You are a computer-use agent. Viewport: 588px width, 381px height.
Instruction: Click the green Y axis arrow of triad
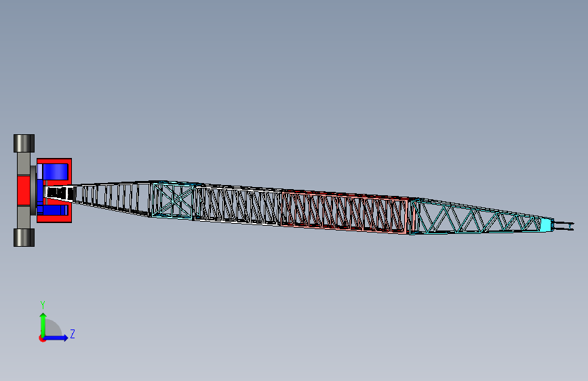[43, 324]
